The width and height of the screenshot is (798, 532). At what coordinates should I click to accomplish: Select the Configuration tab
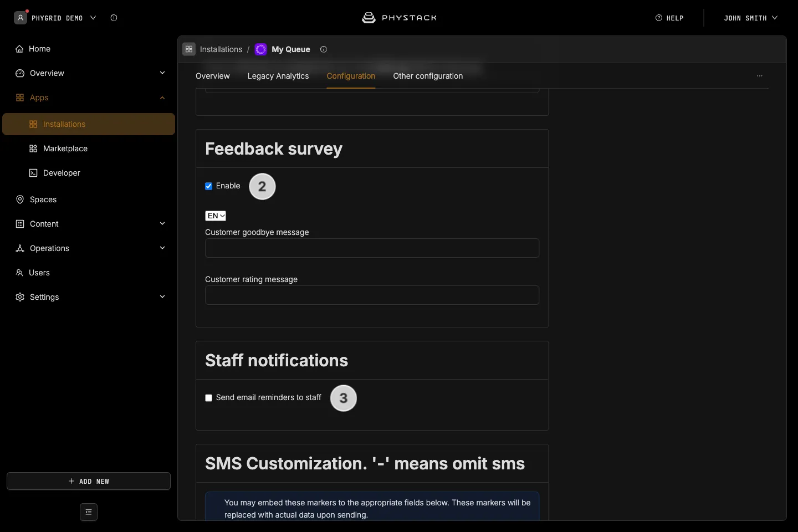tap(351, 76)
